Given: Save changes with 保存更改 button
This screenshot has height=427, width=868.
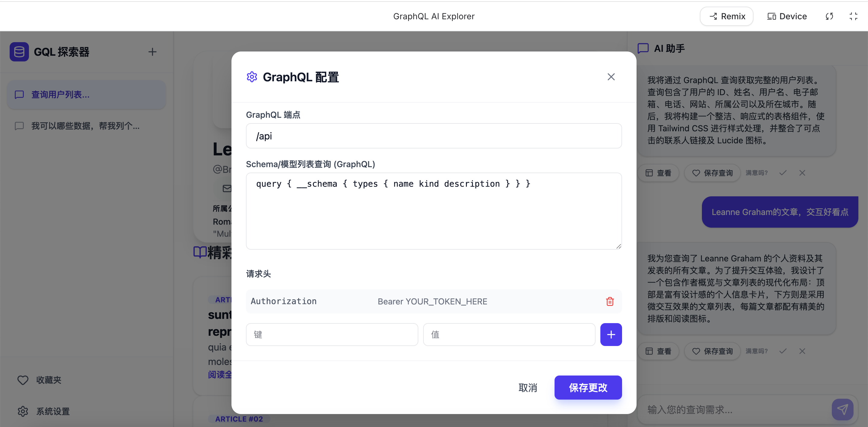Looking at the screenshot, I should pos(588,388).
